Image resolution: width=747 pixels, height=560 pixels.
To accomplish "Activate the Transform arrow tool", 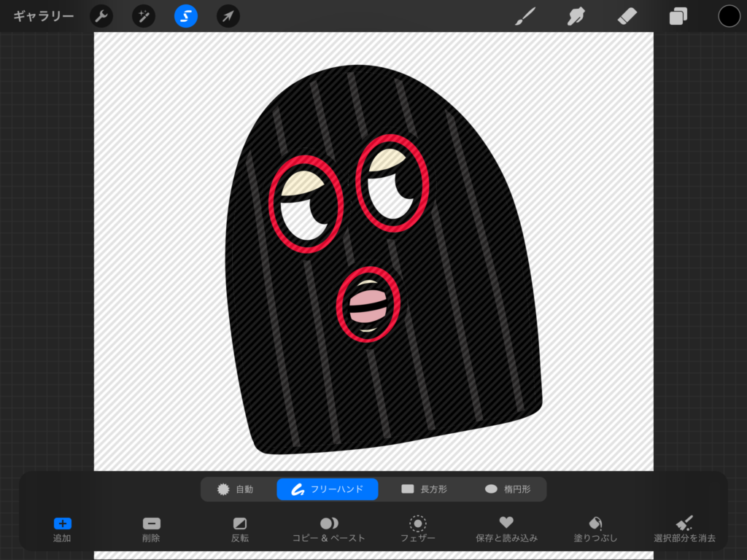I will point(228,16).
